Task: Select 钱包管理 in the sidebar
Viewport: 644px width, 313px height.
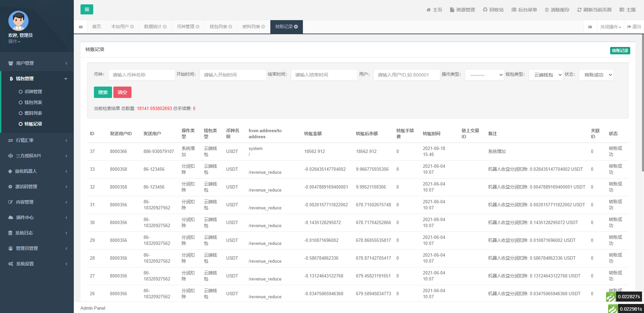Action: [x=37, y=78]
